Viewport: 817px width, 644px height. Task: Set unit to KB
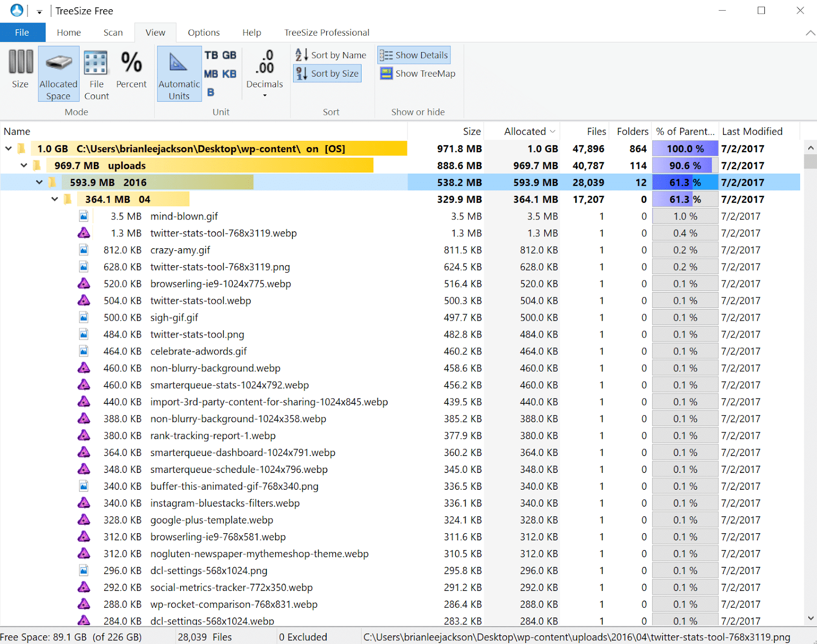pos(229,74)
